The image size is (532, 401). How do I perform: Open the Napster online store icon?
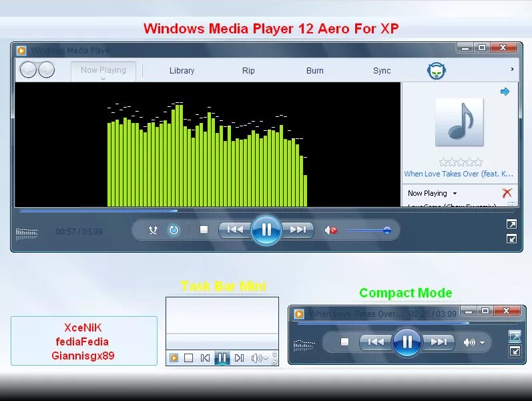[437, 71]
